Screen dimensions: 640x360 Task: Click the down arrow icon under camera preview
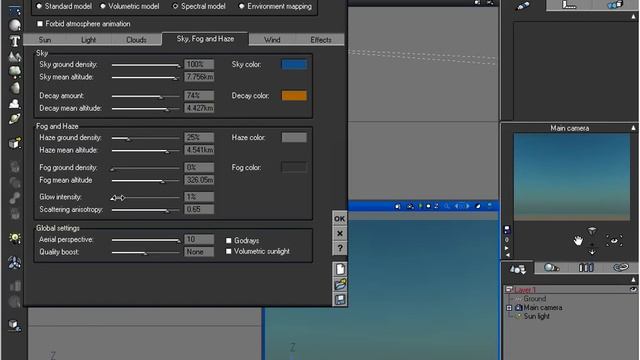[592, 252]
